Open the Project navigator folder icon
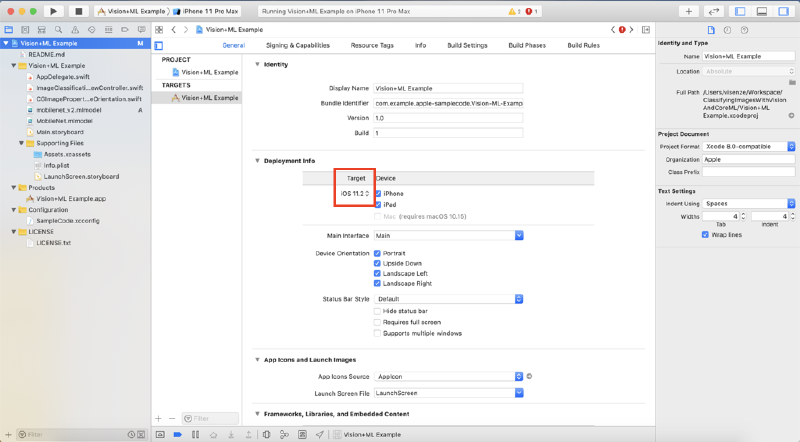This screenshot has height=442, width=800. pyautogui.click(x=9, y=30)
